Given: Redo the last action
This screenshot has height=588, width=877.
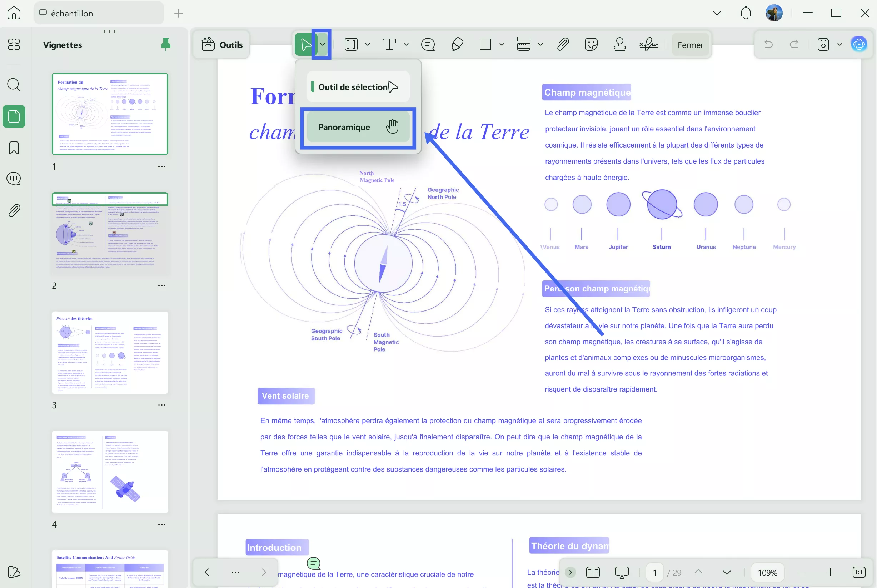Looking at the screenshot, I should click(x=794, y=44).
